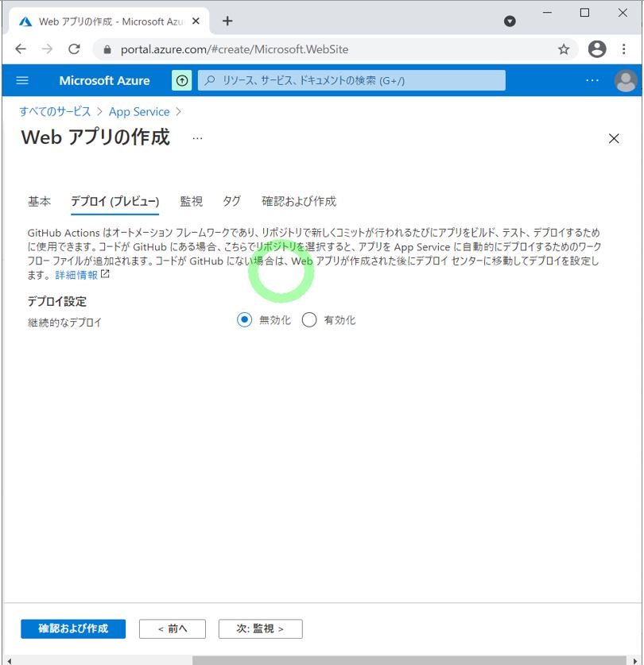Minimize the browser window
Image resolution: width=644 pixels, height=665 pixels.
547,13
